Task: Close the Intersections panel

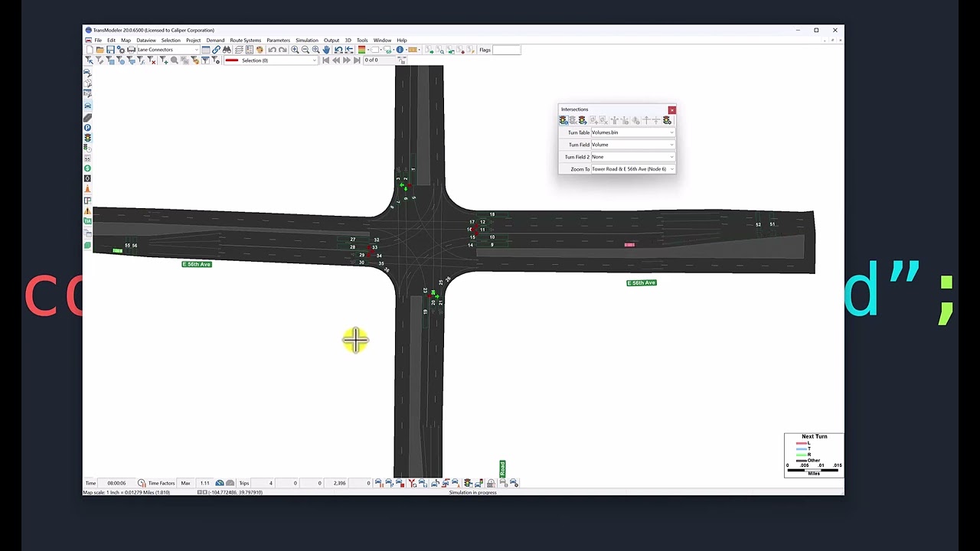Action: pyautogui.click(x=672, y=110)
